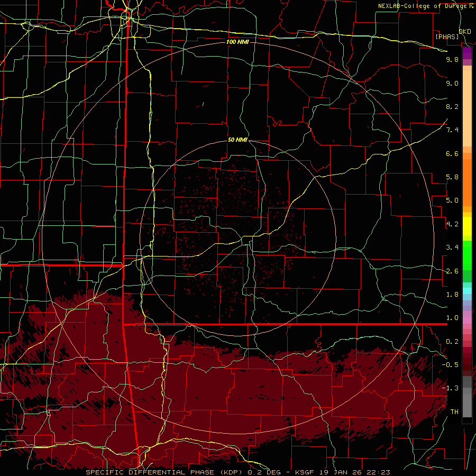The height and width of the screenshot is (476, 476).
Task: Pick the pink swatch on the color bar
Action: (x=467, y=321)
